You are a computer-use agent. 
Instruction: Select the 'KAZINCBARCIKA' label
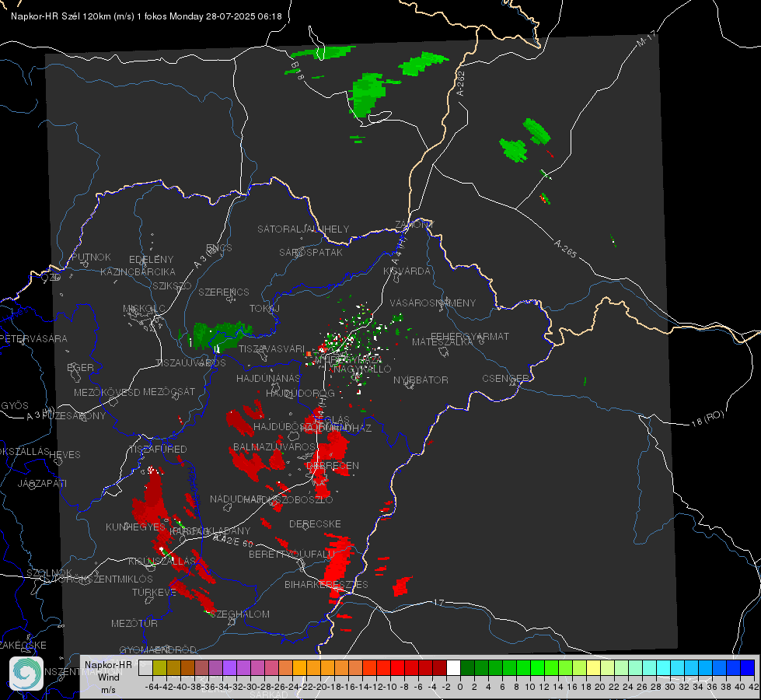click(x=138, y=271)
